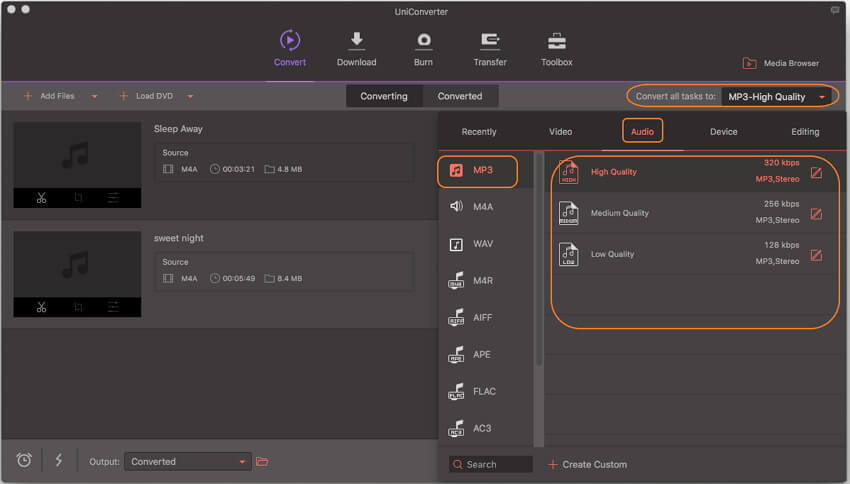Expand the Add Files dropdown arrow
Image resolution: width=850 pixels, height=484 pixels.
click(95, 96)
